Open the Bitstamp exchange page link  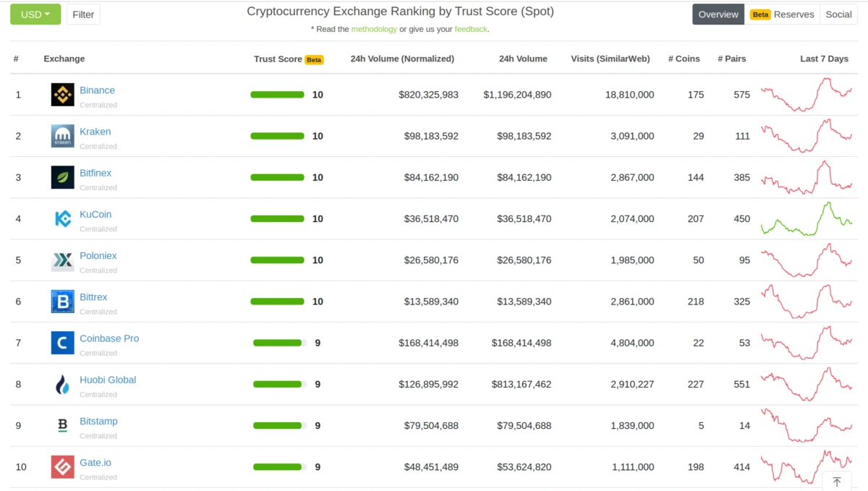(x=98, y=421)
